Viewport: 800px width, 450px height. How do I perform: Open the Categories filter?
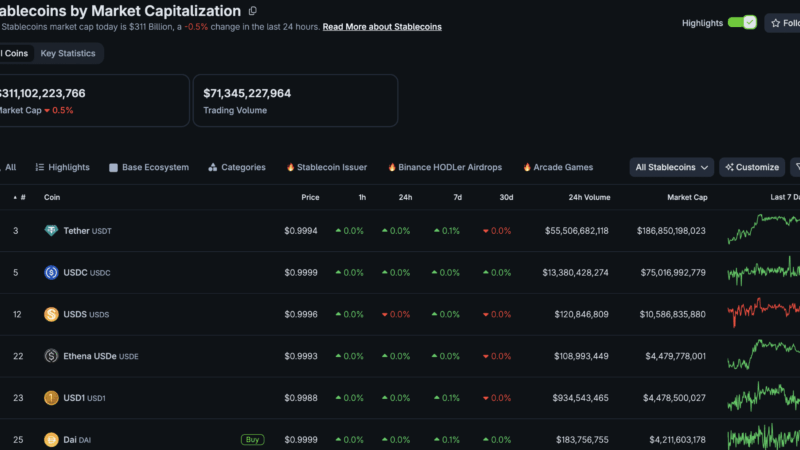pyautogui.click(x=237, y=167)
